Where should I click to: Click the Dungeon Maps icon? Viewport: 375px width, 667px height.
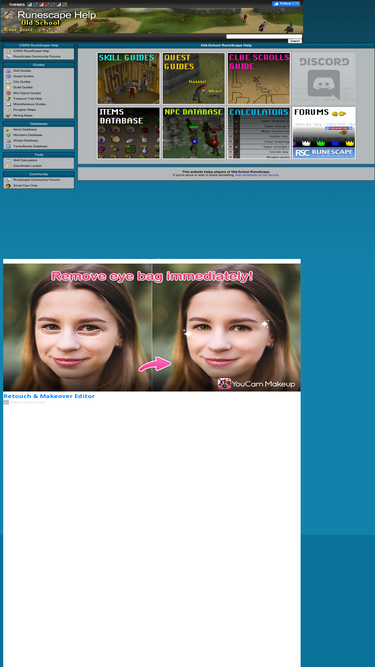(8, 110)
